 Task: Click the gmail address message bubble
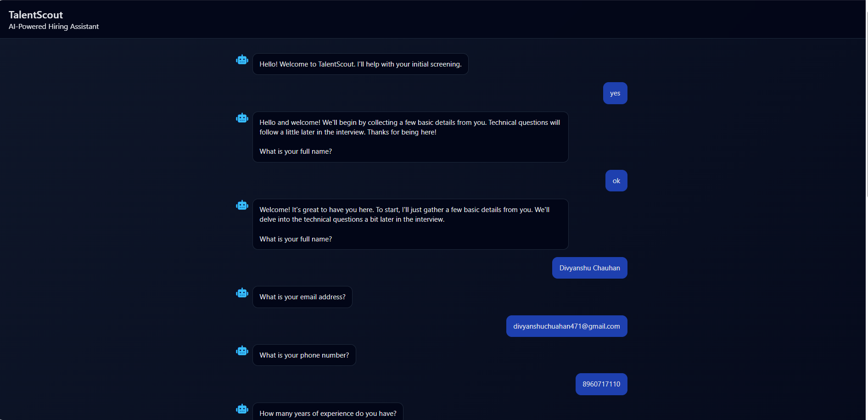566,326
